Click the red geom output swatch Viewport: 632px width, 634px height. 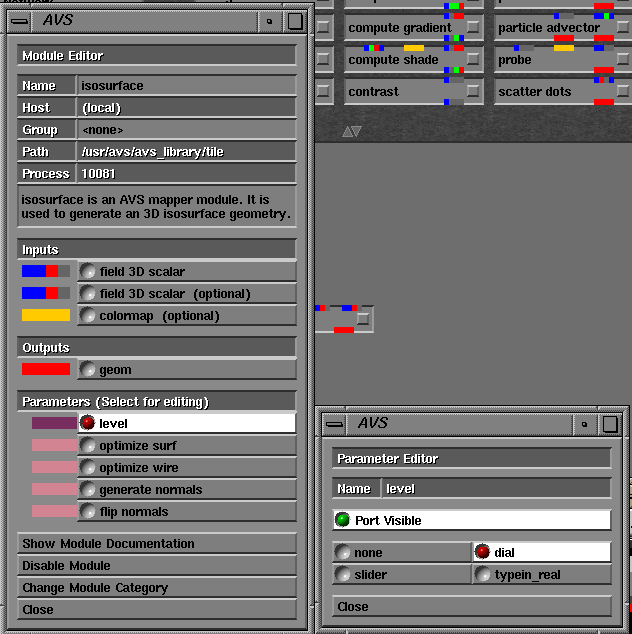point(46,369)
